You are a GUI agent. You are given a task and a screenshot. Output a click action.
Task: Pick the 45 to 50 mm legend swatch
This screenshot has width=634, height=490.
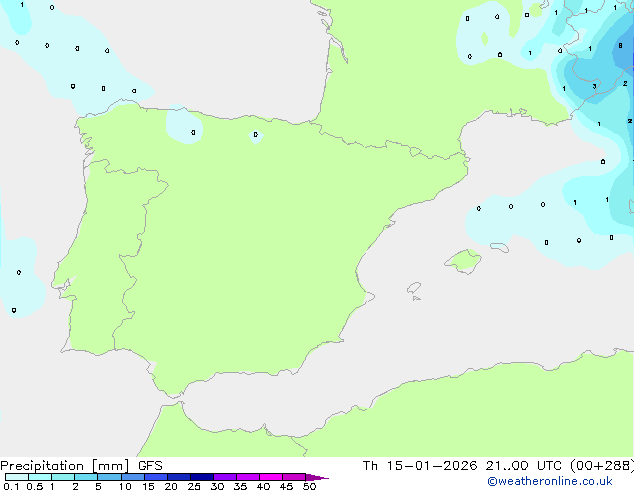pyautogui.click(x=294, y=477)
